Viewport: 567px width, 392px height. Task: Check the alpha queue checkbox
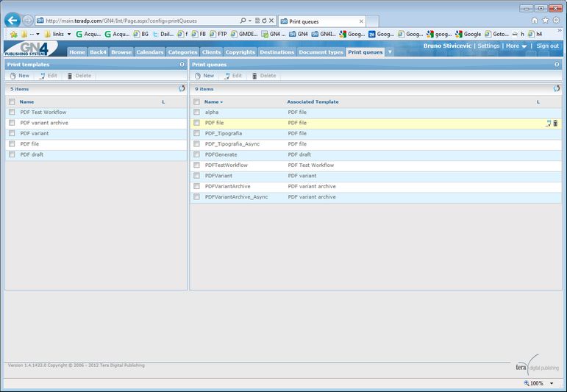point(196,112)
